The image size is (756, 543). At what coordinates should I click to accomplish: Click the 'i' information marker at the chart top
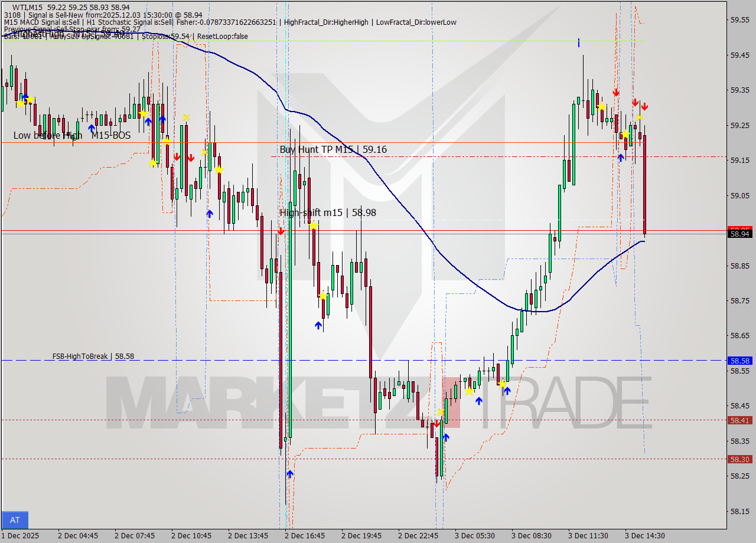pos(579,42)
